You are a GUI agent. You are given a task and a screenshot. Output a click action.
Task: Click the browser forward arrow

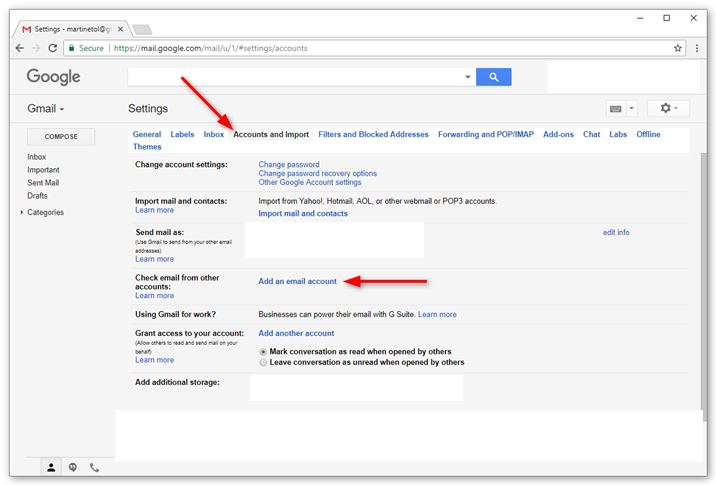click(36, 48)
